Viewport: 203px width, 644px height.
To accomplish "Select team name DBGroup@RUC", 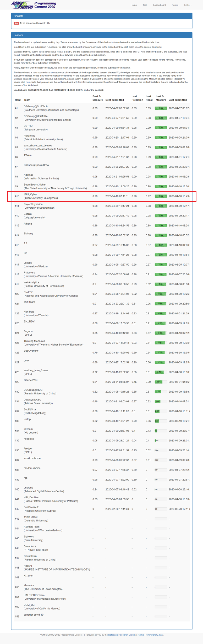I will [x=33, y=390].
